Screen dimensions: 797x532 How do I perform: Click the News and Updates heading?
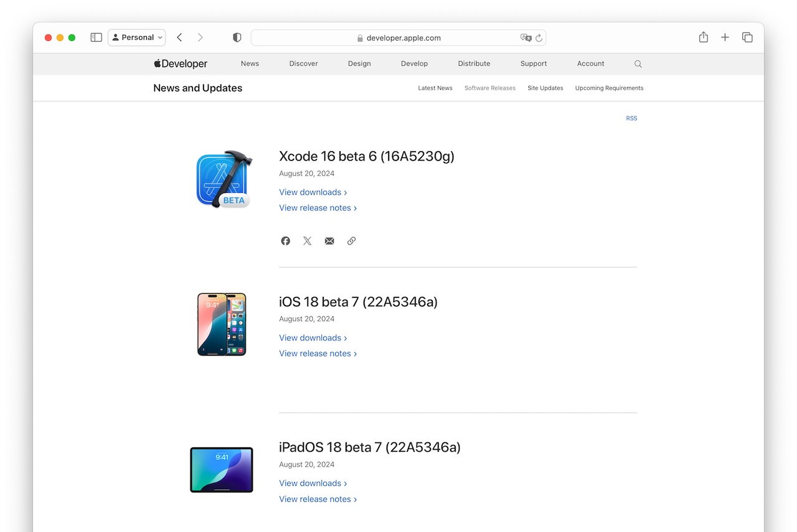click(x=198, y=88)
